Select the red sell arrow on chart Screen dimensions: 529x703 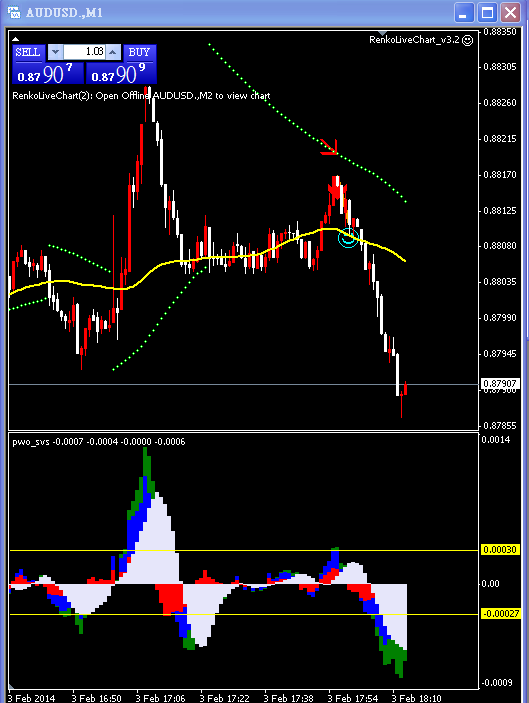click(336, 187)
